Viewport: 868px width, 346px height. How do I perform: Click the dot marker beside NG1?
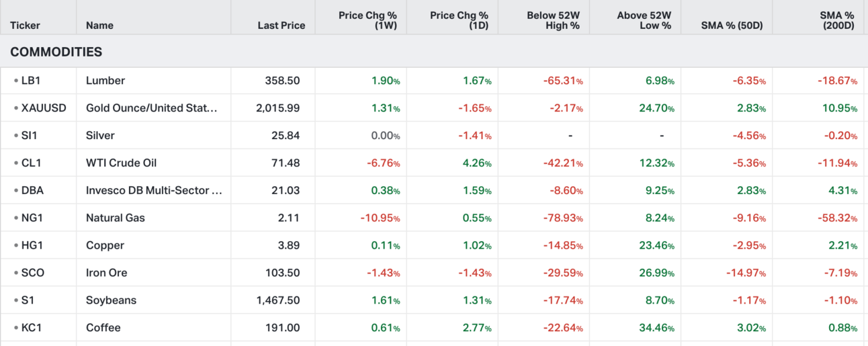point(15,218)
